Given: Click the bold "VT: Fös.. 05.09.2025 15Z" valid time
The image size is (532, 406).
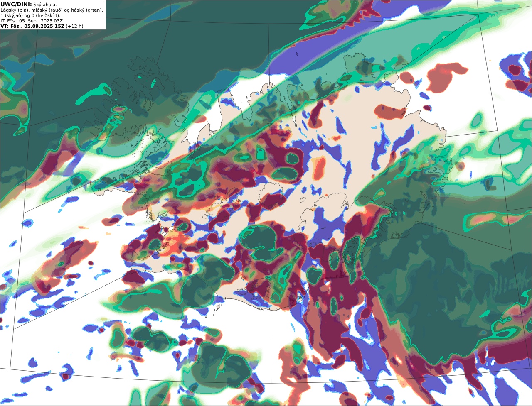Looking at the screenshot, I should 32,26.
